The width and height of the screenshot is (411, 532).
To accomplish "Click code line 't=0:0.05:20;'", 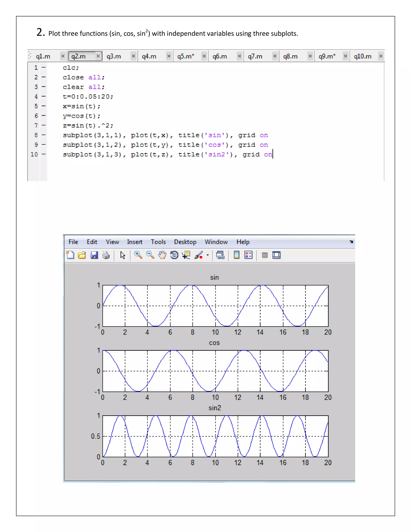I will click(88, 97).
